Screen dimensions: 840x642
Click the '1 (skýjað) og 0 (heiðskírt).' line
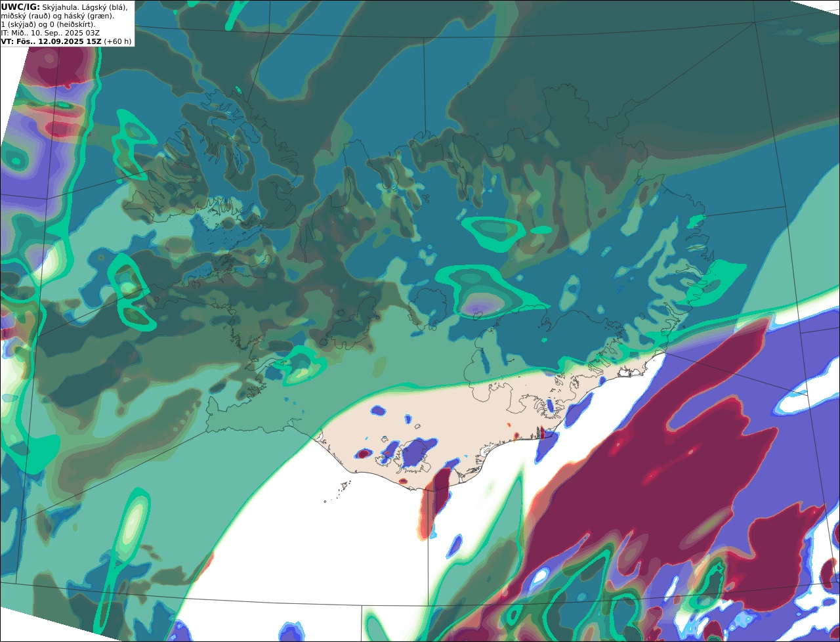[48, 24]
